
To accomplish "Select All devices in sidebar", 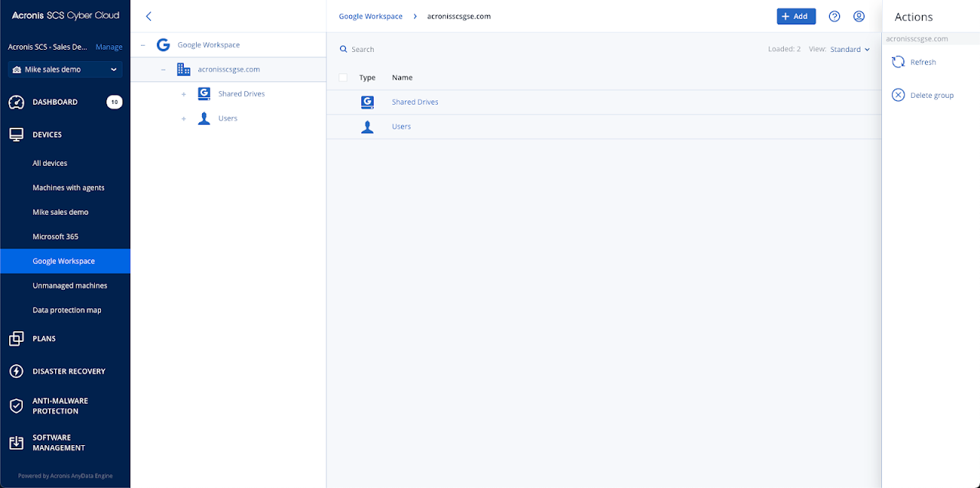I will (50, 164).
